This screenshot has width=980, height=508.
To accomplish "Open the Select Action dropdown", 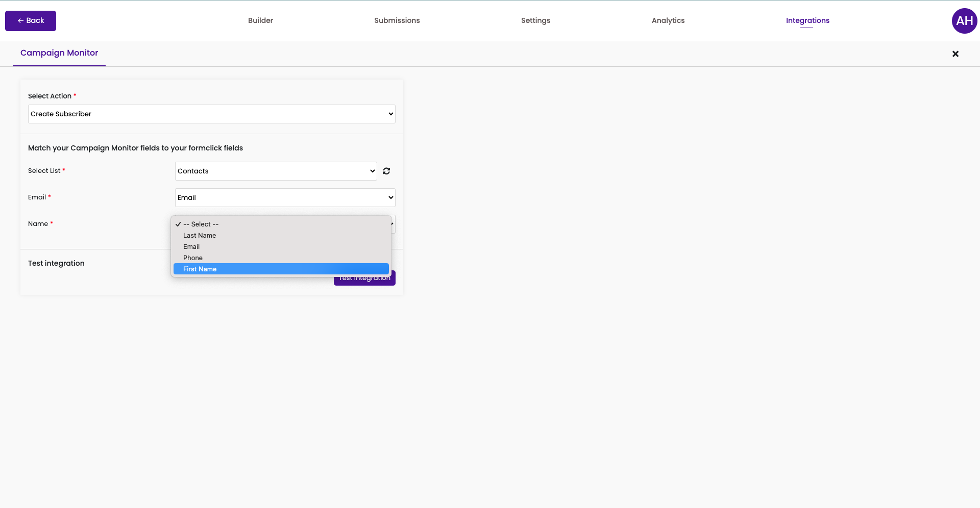I will point(212,114).
